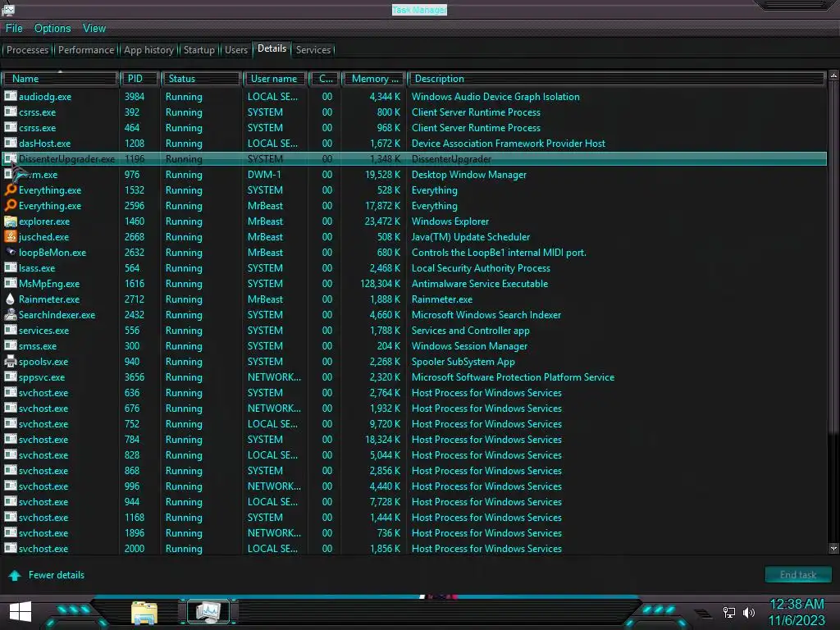This screenshot has width=840, height=630.
Task: Click Microsoft Software Protection Platform Service text
Action: (x=513, y=377)
